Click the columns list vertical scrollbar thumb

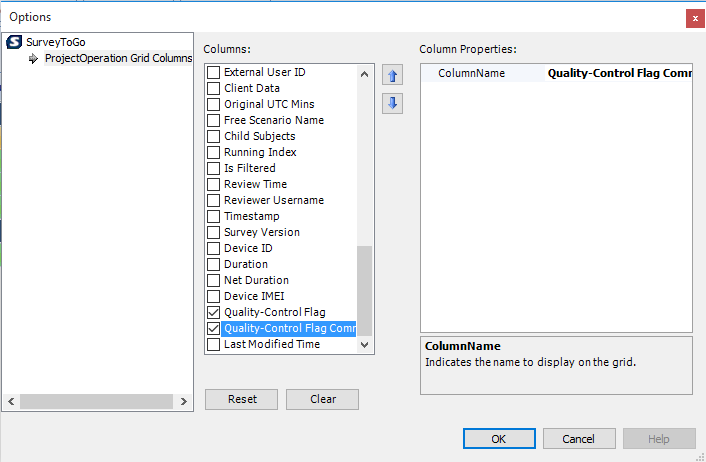pos(365,291)
